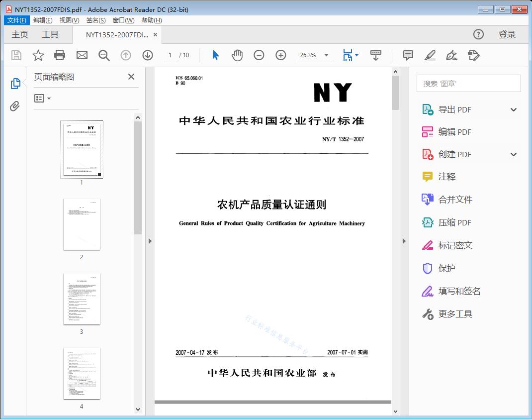Select page 3 thumbnail
532x419 pixels.
pos(82,299)
